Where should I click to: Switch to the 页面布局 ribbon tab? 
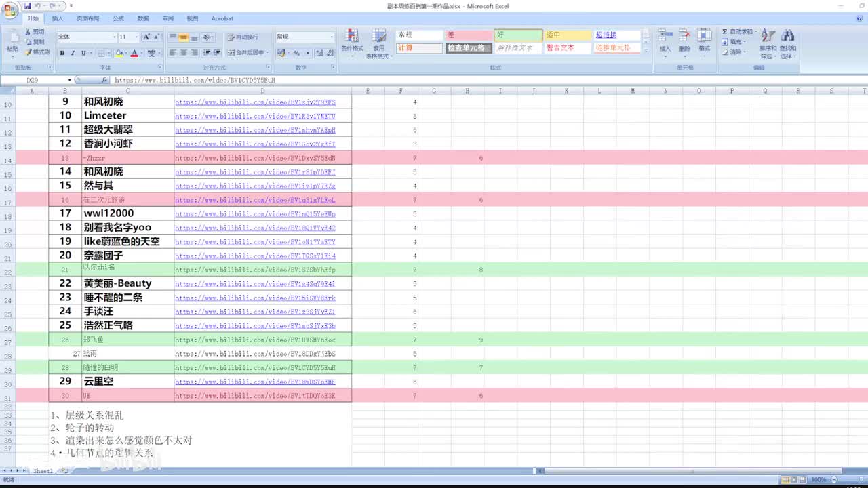[87, 18]
